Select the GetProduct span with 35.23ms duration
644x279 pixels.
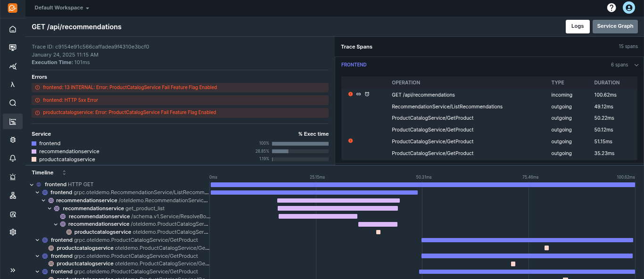click(489, 153)
